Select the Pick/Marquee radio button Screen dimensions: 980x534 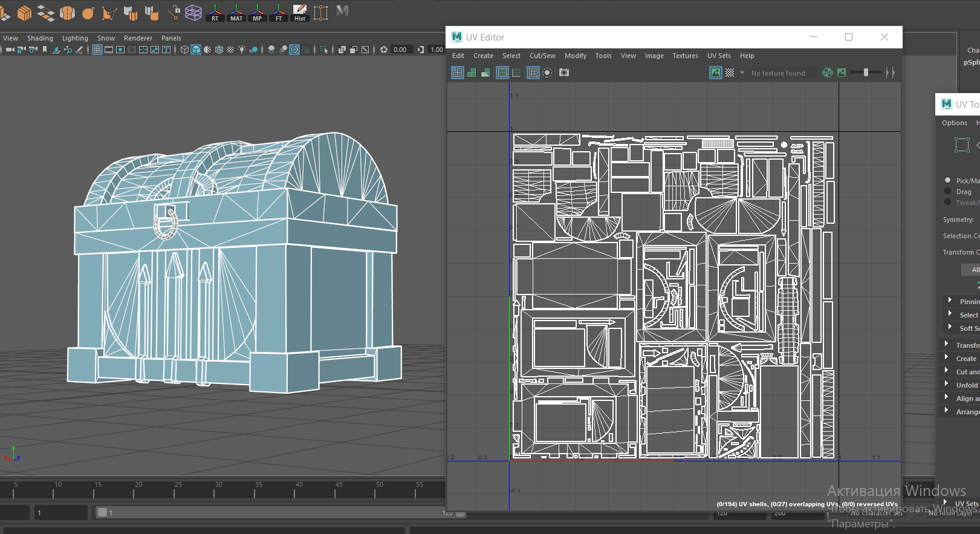[x=948, y=180]
